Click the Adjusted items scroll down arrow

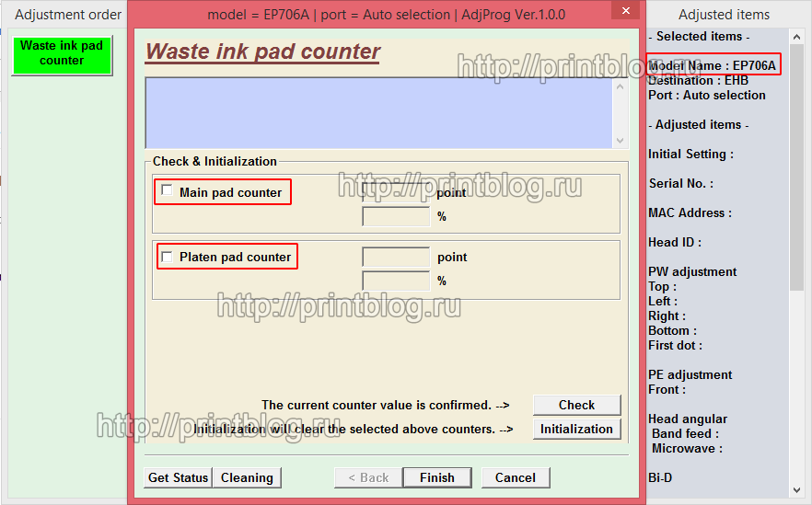(x=796, y=490)
